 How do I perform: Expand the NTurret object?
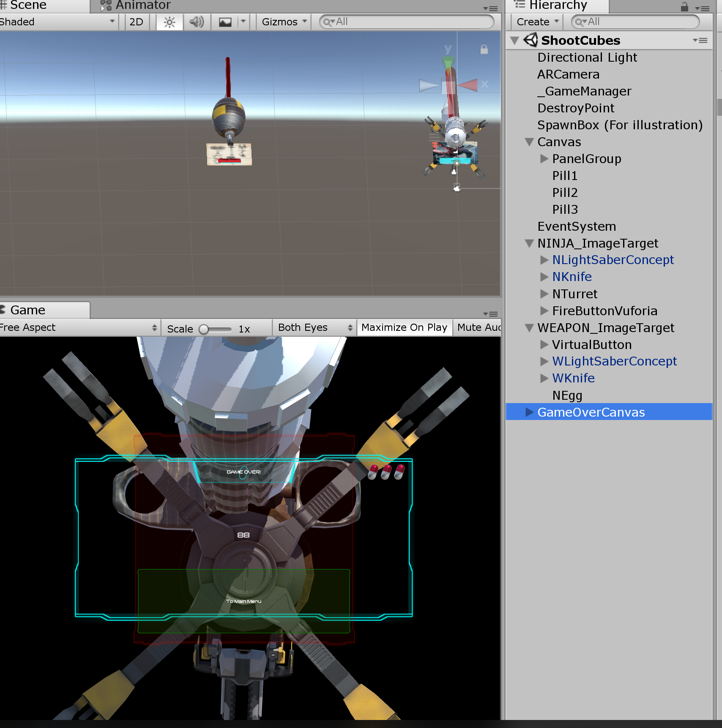544,294
